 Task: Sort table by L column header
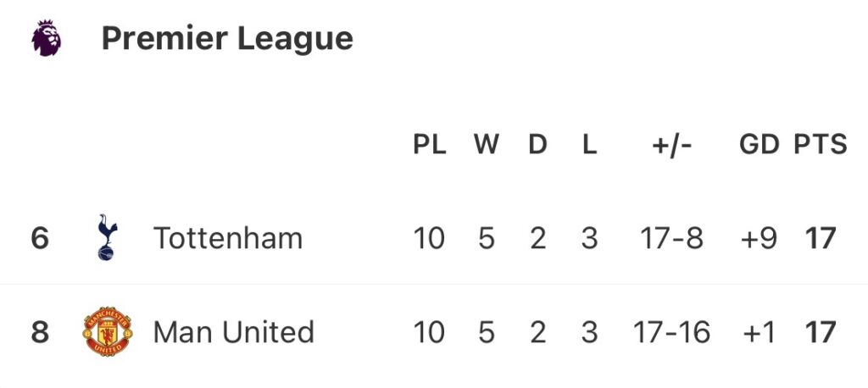pos(589,145)
